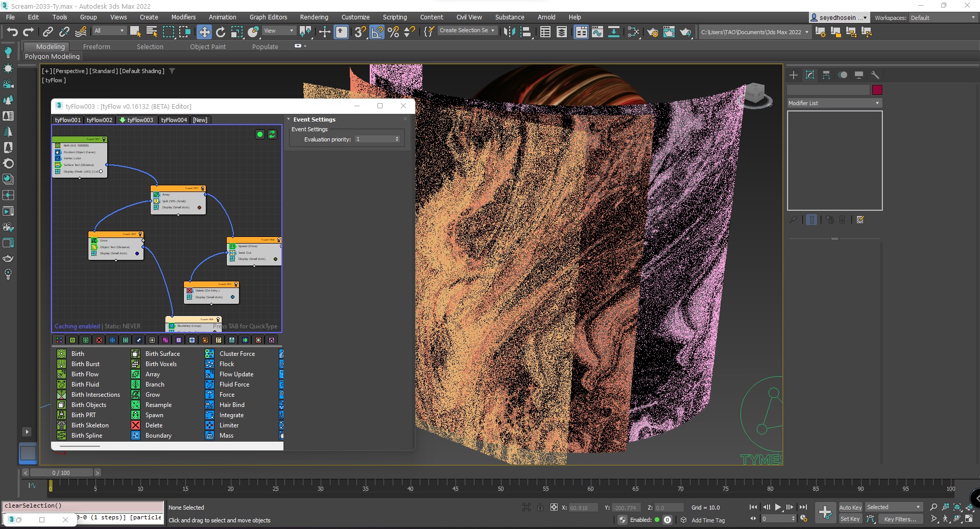
Task: Open the Modify panel tab icon
Action: pos(810,75)
